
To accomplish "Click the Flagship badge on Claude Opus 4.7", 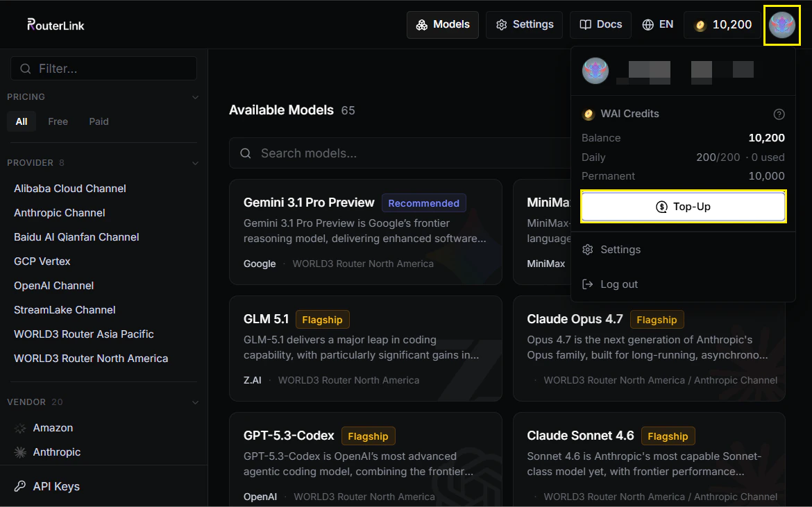I will (657, 320).
